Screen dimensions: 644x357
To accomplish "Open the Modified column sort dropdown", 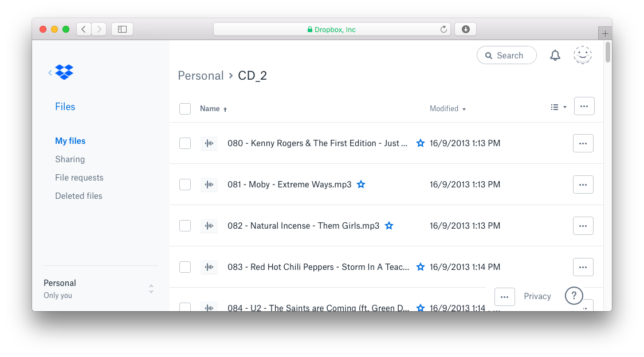I will (x=447, y=109).
